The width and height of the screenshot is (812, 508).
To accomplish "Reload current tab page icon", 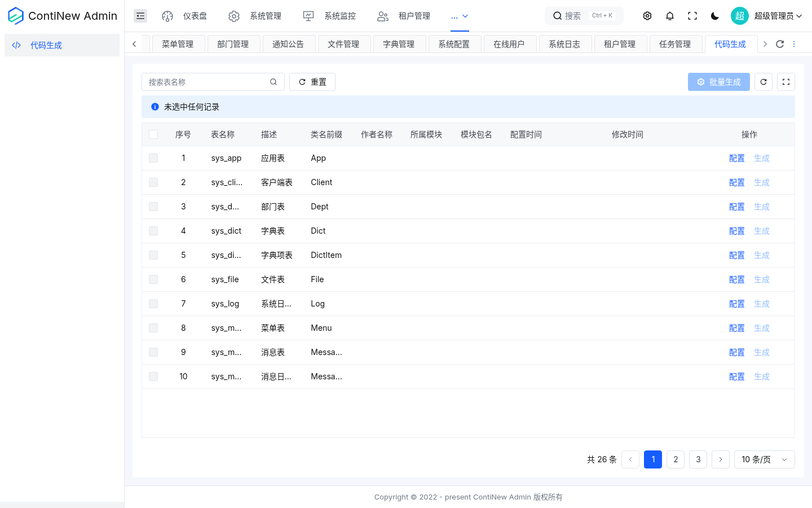I will [780, 44].
